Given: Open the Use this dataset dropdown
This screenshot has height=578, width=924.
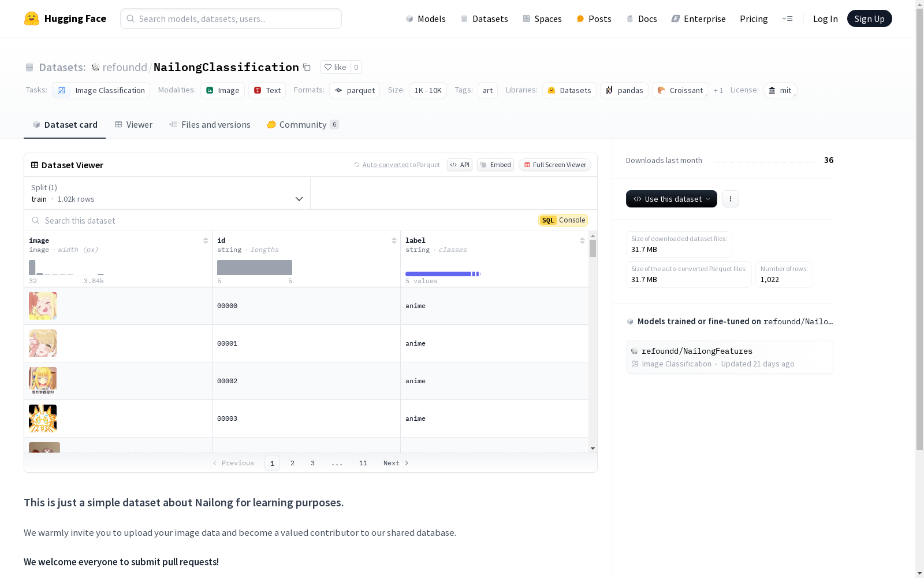Looking at the screenshot, I should point(672,199).
